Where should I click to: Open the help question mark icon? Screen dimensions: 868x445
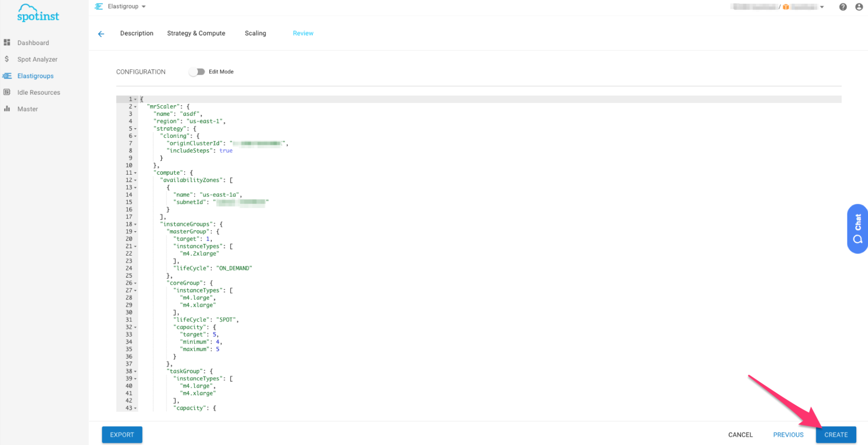[x=843, y=7]
